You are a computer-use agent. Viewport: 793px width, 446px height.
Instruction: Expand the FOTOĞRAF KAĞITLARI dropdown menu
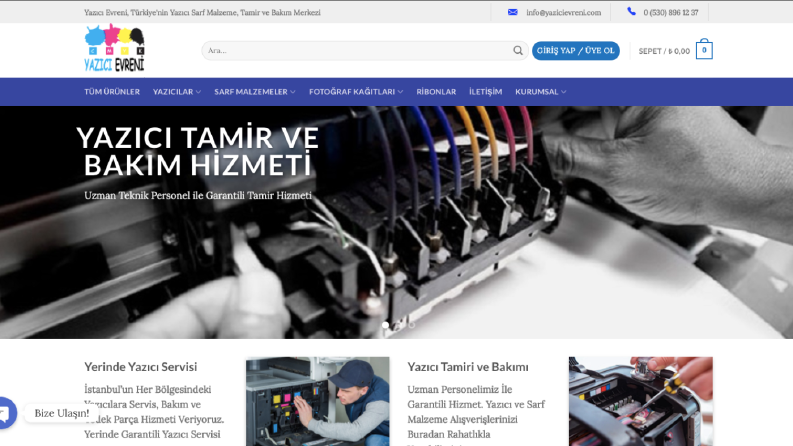356,92
